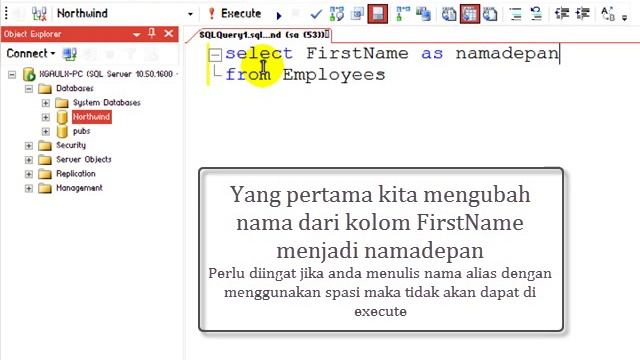Click the System Databases folder icon
Image resolution: width=640 pixels, height=360 pixels.
tap(62, 102)
